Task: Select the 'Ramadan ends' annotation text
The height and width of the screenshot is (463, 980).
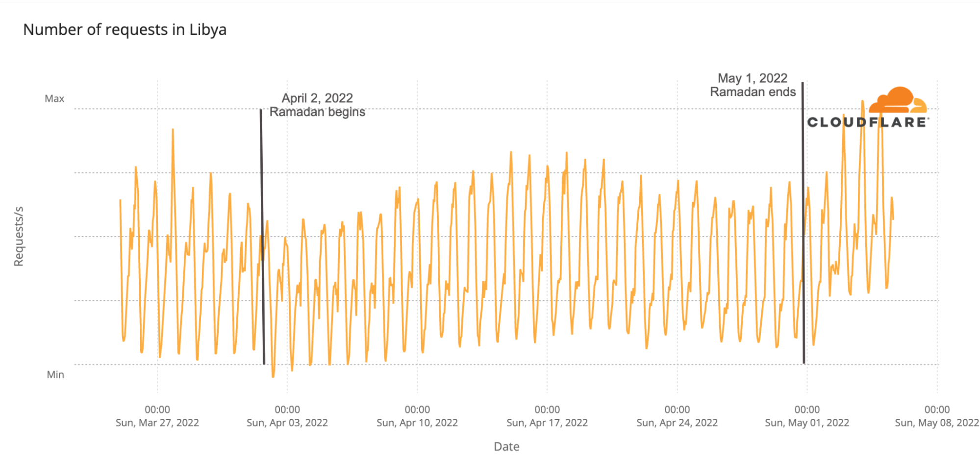Action: [x=753, y=92]
